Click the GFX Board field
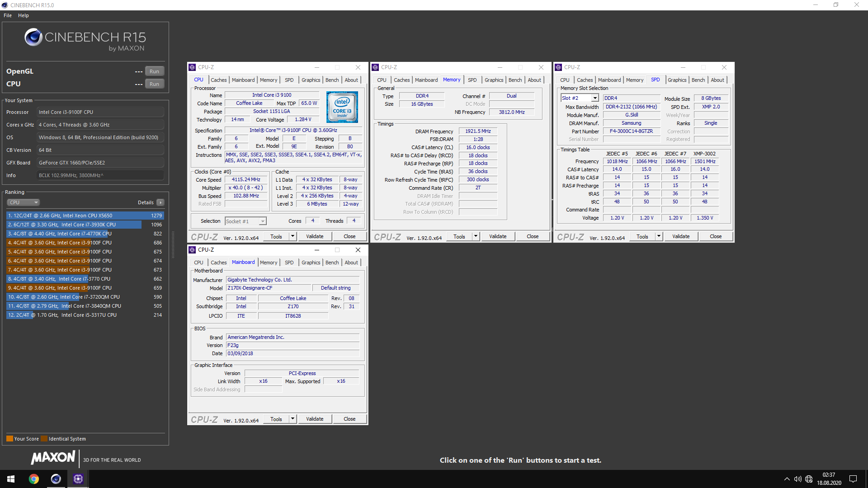 (100, 163)
